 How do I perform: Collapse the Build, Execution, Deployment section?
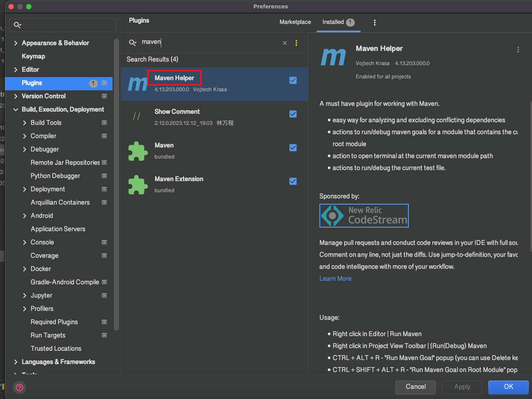[16, 109]
